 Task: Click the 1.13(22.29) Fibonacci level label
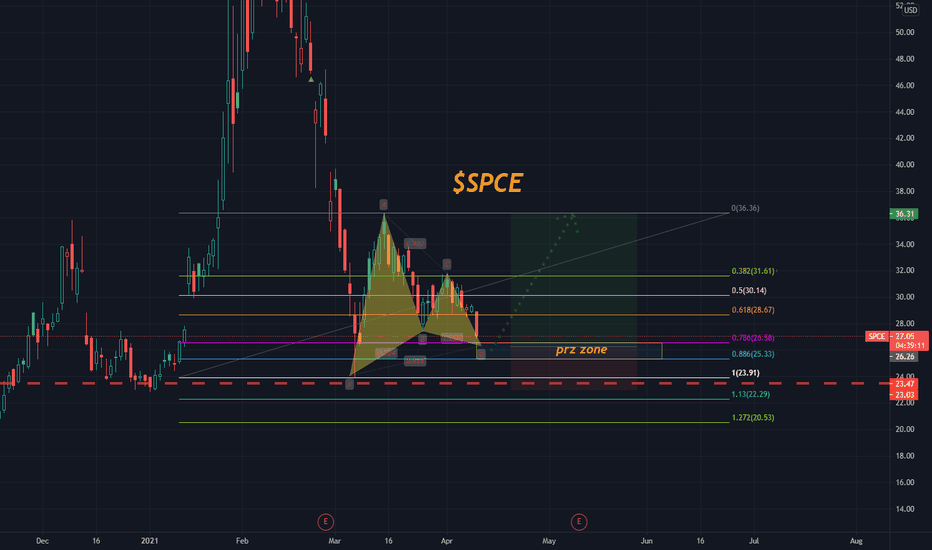pos(751,394)
